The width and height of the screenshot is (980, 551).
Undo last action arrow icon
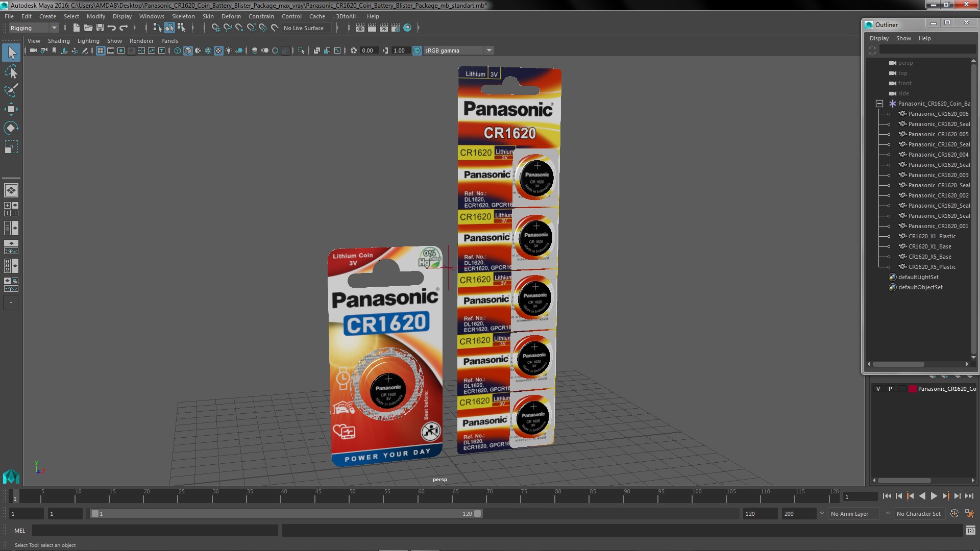pos(111,28)
